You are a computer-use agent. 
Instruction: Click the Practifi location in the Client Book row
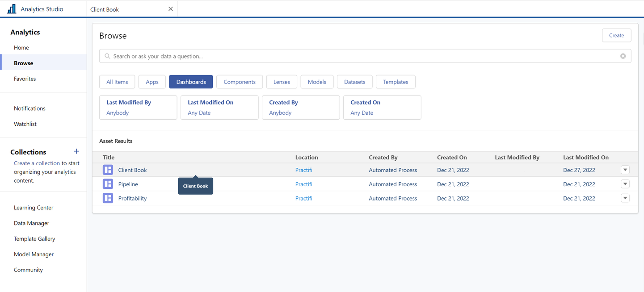point(303,170)
